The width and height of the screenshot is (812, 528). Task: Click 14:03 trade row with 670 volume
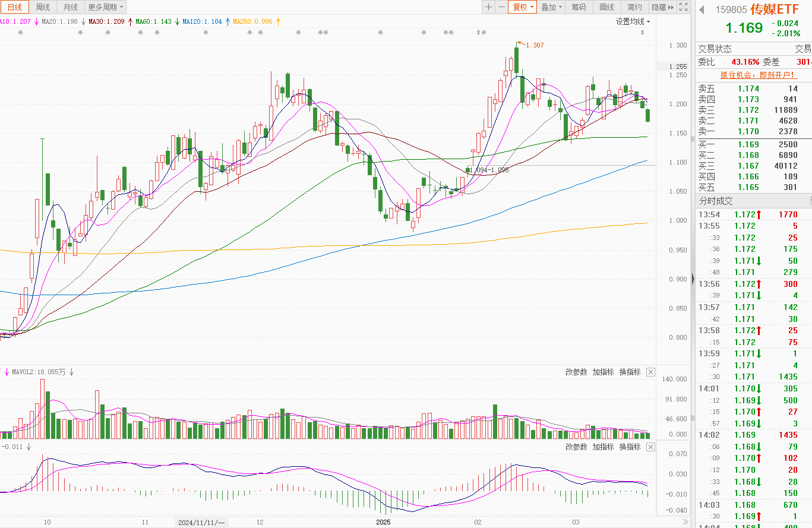coord(754,505)
